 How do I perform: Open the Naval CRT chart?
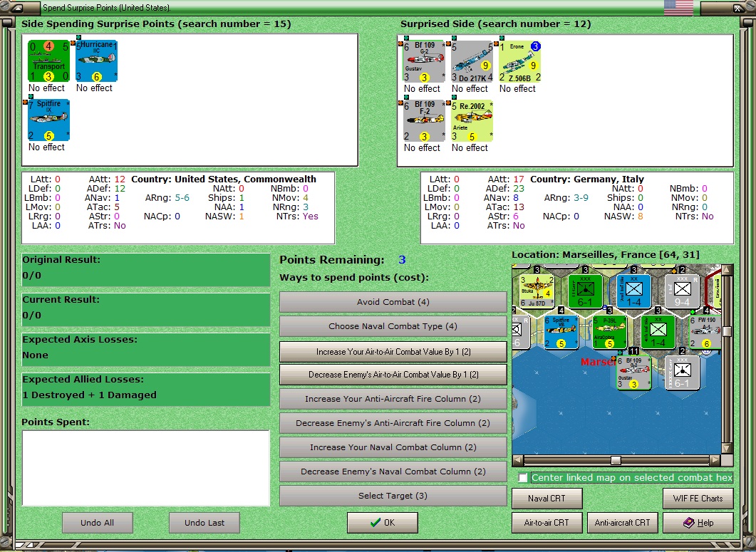click(547, 499)
